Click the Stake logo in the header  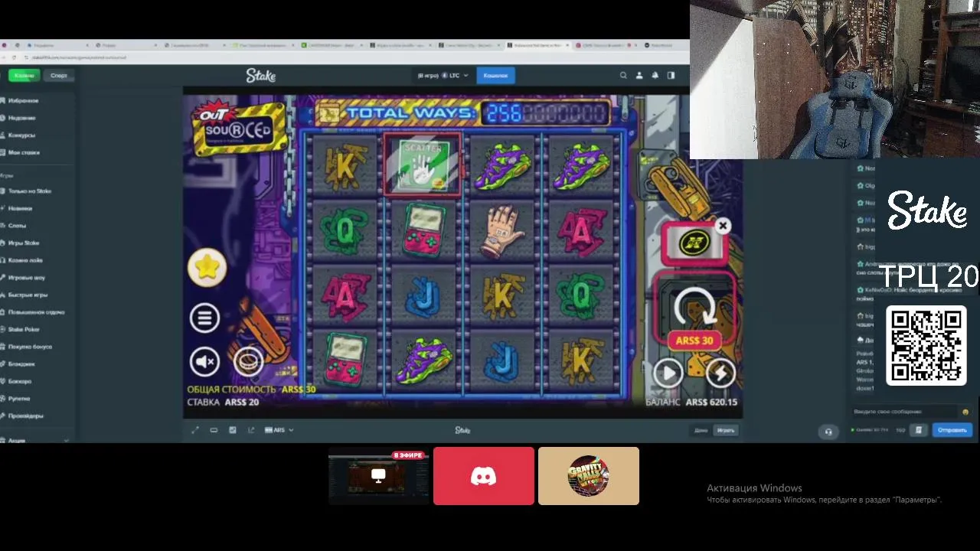point(260,76)
